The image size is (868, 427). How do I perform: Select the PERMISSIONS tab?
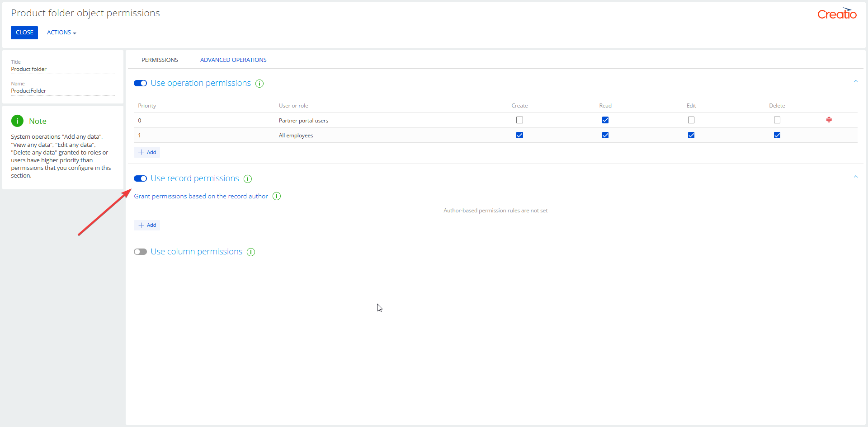(x=160, y=60)
